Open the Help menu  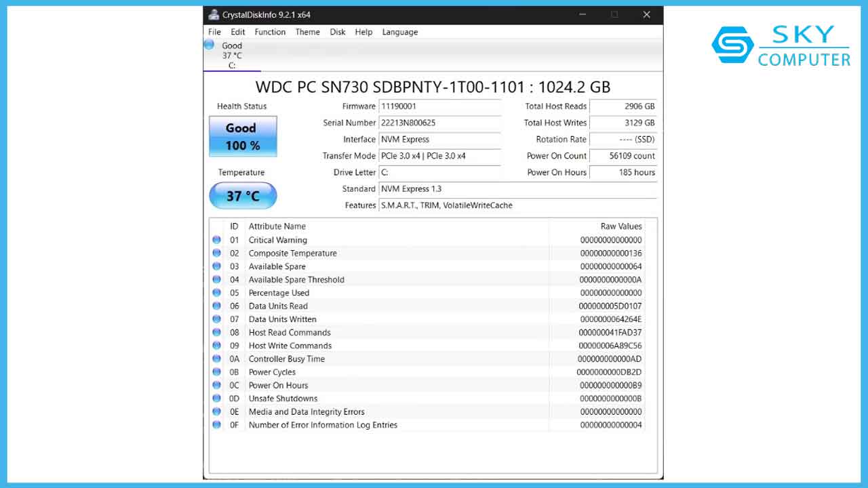click(x=363, y=32)
